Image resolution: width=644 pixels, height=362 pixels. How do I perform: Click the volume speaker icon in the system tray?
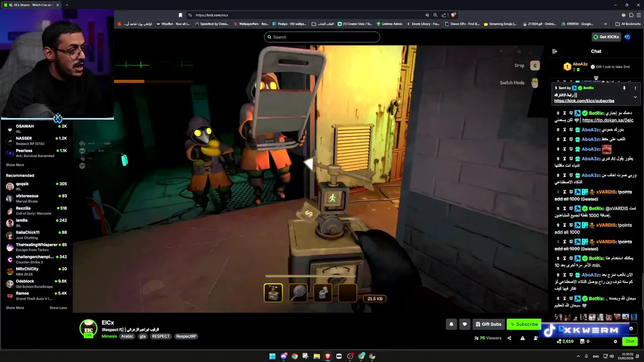pyautogui.click(x=612, y=356)
